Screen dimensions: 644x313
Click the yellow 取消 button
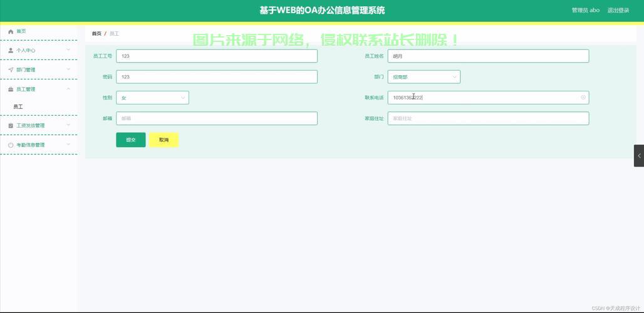pos(164,140)
